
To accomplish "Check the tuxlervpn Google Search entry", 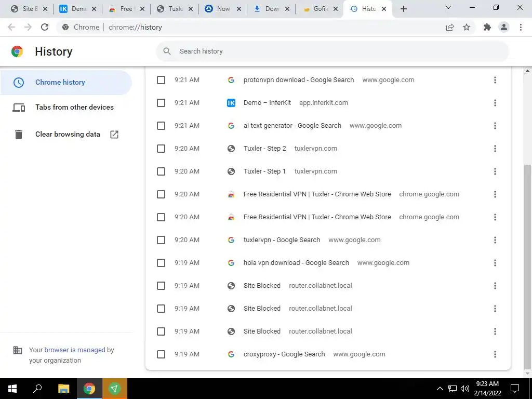I will [161, 240].
